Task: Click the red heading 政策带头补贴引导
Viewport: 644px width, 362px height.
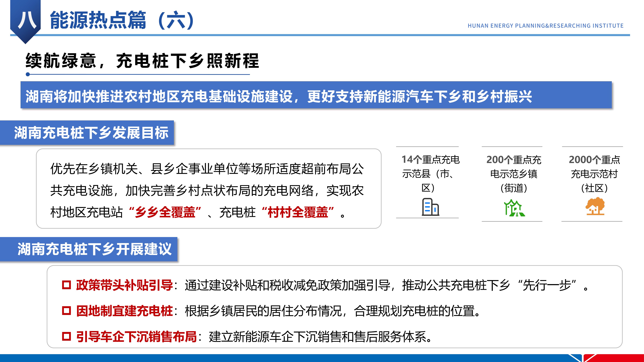Action: pyautogui.click(x=124, y=285)
